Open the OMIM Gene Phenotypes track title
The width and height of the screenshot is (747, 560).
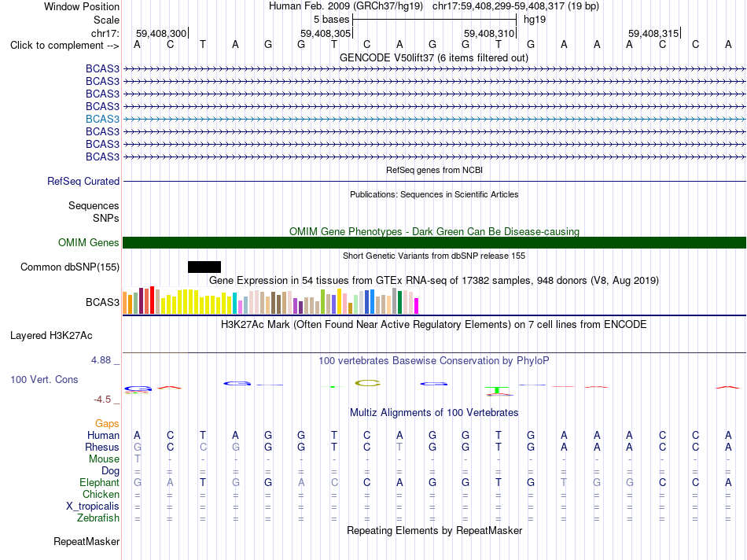click(434, 231)
